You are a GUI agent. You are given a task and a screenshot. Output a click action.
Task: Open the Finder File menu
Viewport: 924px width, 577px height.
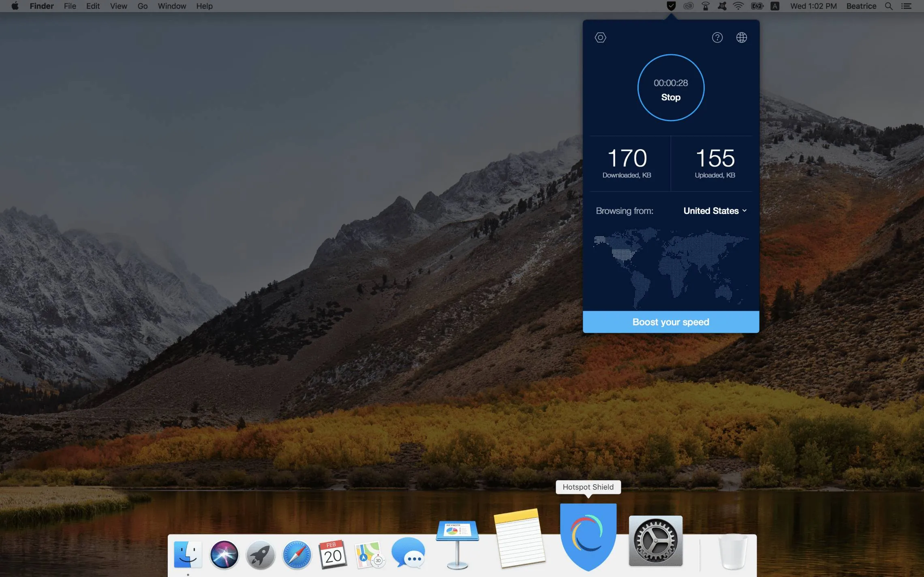[x=70, y=6]
